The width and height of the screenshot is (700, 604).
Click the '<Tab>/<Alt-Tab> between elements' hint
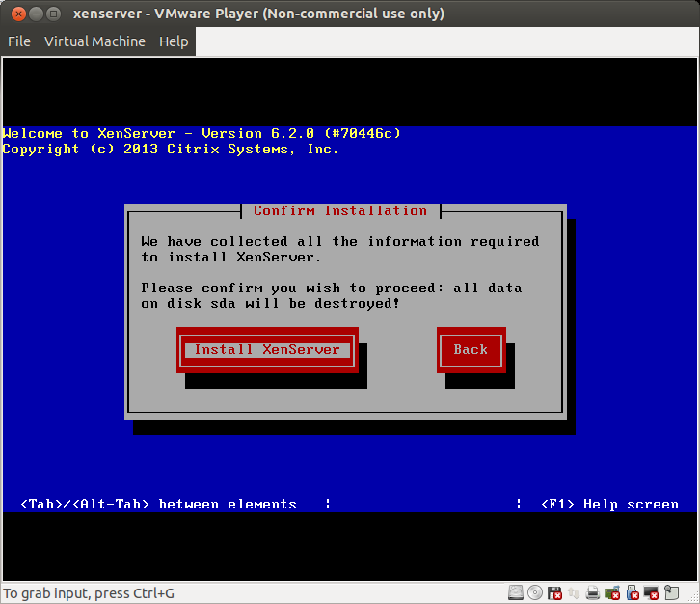point(158,504)
